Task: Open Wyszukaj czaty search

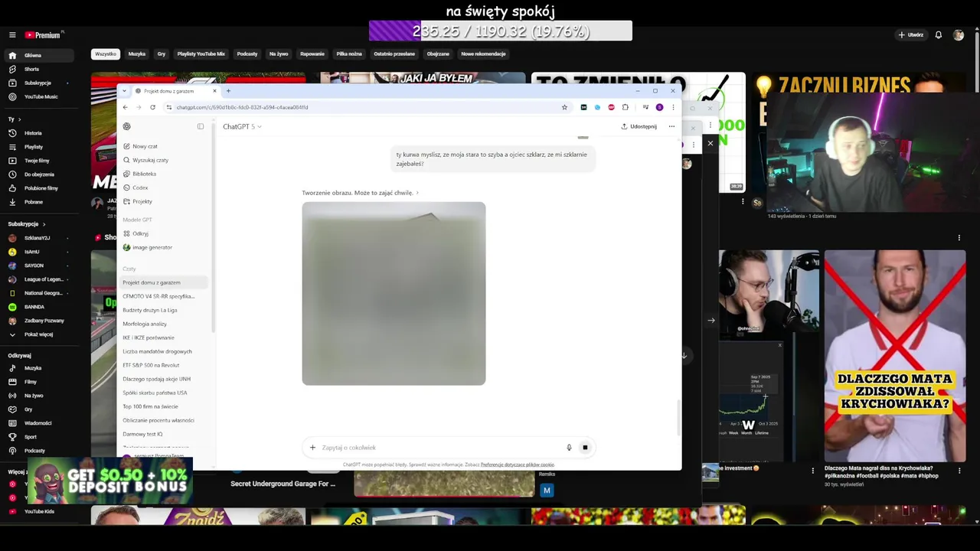Action: coord(150,160)
